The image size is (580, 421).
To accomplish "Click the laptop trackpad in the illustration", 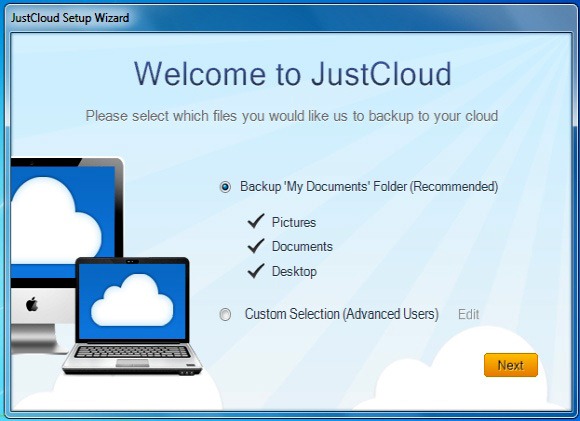I will pyautogui.click(x=132, y=363).
